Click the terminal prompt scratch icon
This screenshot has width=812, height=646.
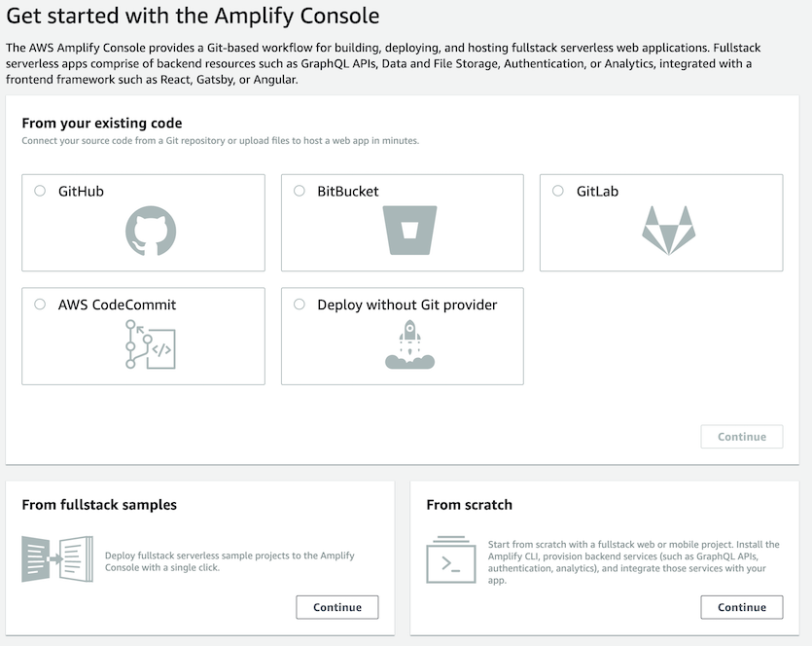tap(451, 559)
